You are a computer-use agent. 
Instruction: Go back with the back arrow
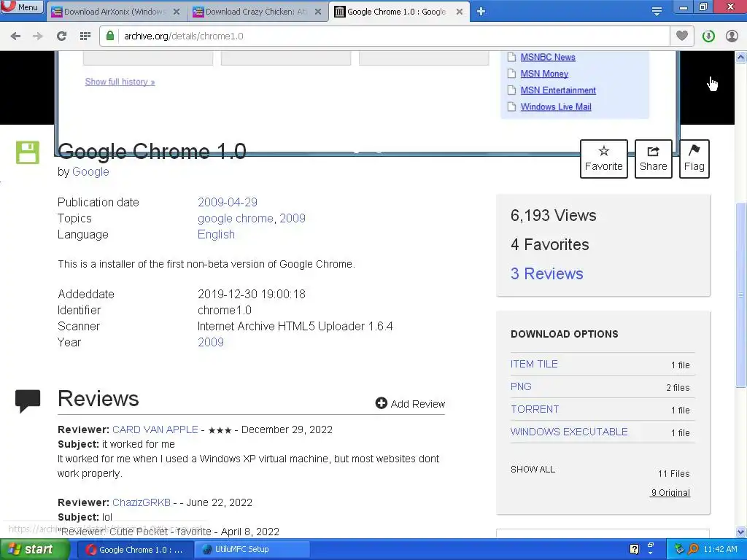click(15, 36)
